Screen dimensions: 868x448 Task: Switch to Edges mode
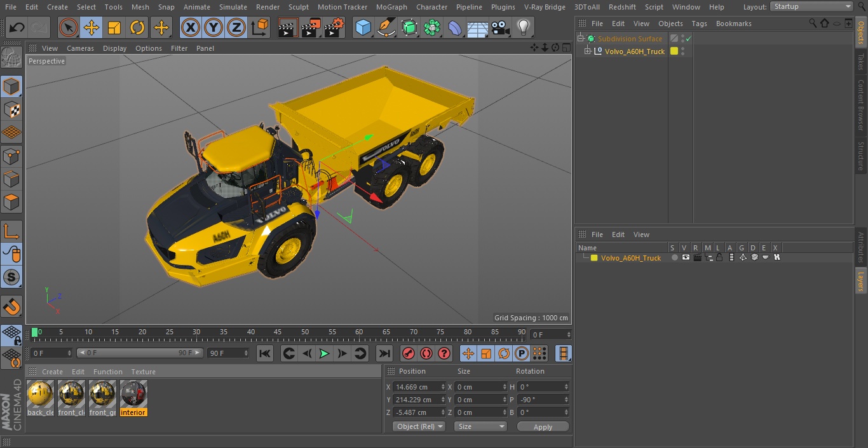click(11, 179)
